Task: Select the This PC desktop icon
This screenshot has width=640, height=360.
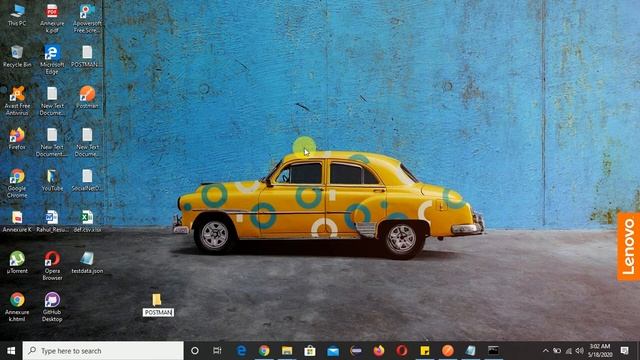Action: pos(17,15)
